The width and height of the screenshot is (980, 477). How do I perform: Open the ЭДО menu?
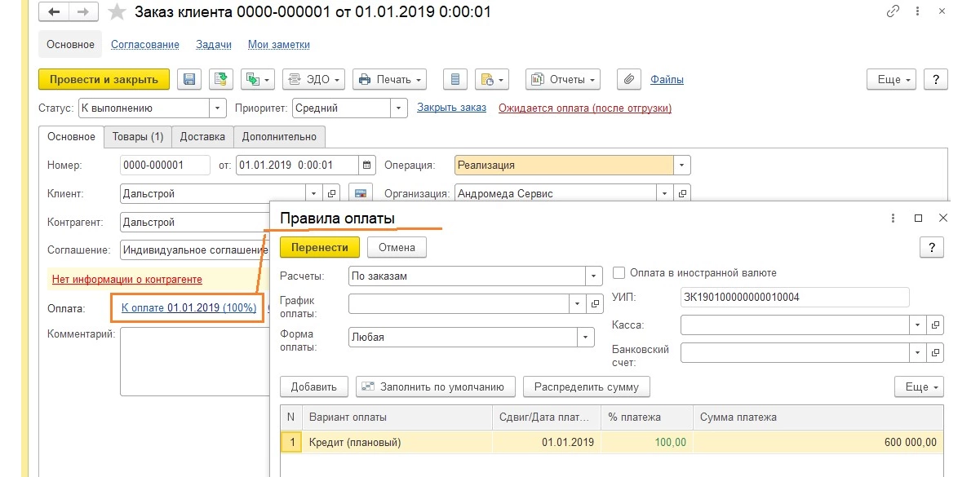[314, 79]
